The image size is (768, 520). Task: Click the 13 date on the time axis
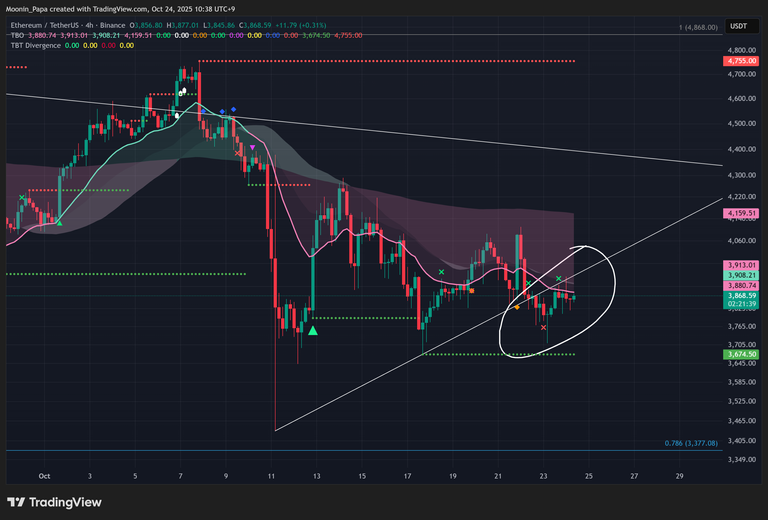(x=316, y=477)
